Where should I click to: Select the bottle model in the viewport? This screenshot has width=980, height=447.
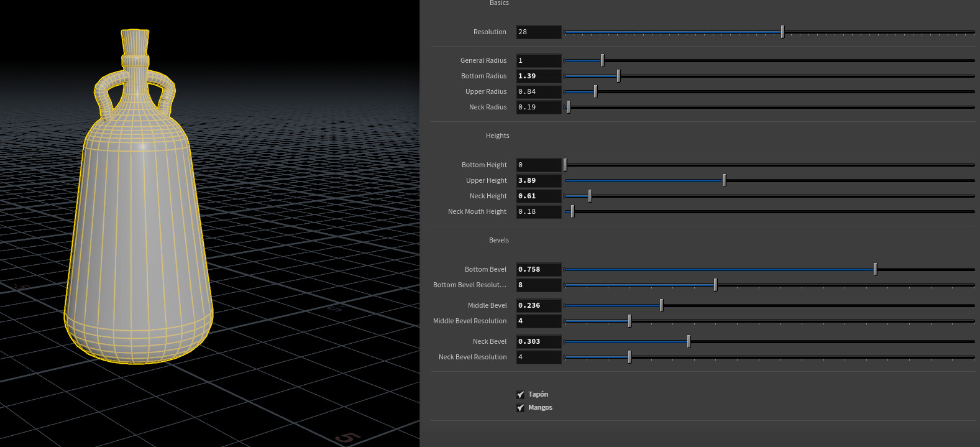click(x=138, y=249)
